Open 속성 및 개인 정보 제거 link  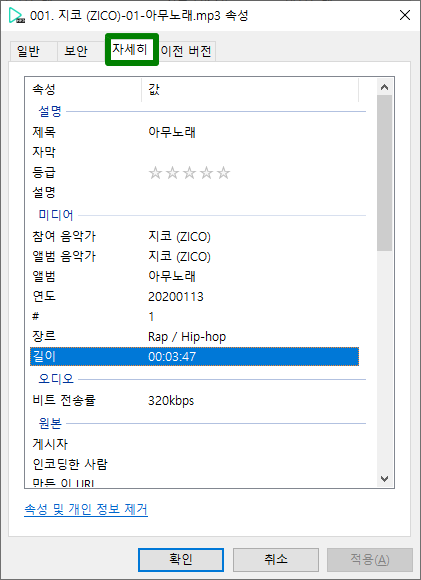point(86,509)
